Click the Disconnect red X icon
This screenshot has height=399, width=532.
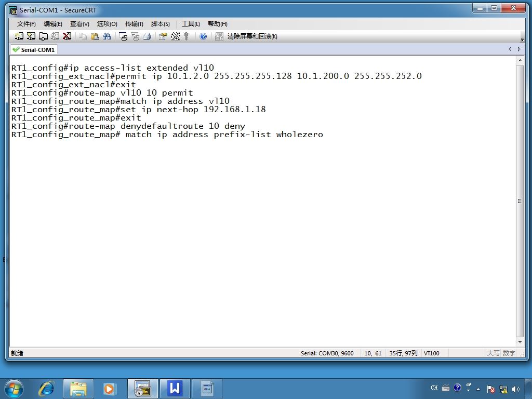pyautogui.click(x=67, y=36)
